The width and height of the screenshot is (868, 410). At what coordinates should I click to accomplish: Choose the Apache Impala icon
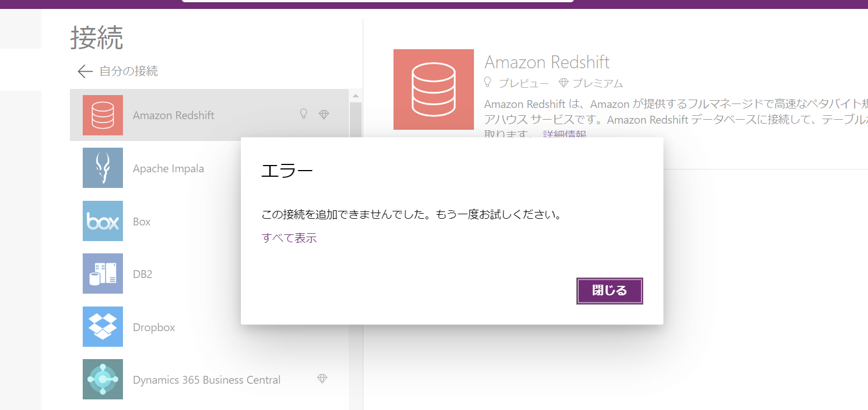pyautogui.click(x=103, y=168)
